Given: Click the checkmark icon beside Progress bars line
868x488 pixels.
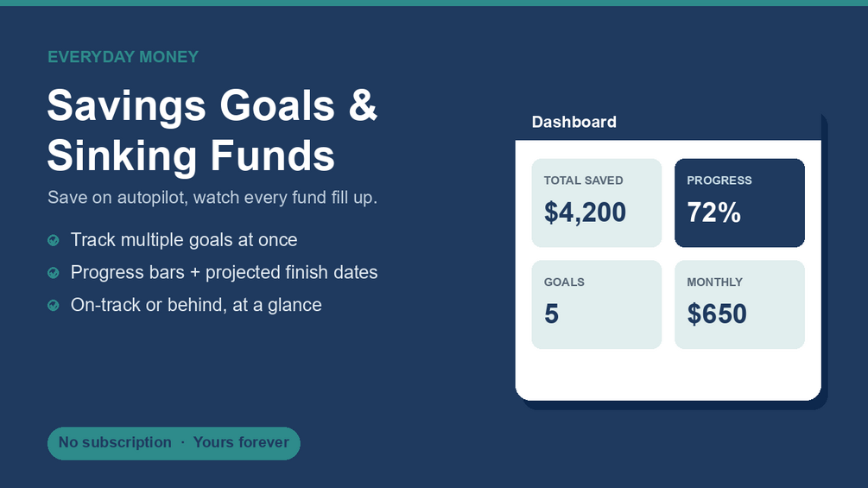Looking at the screenshot, I should pyautogui.click(x=54, y=273).
